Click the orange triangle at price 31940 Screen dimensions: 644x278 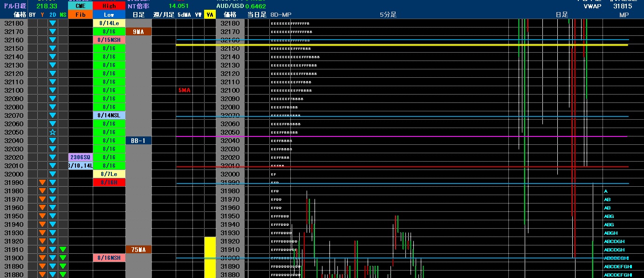coord(42,224)
